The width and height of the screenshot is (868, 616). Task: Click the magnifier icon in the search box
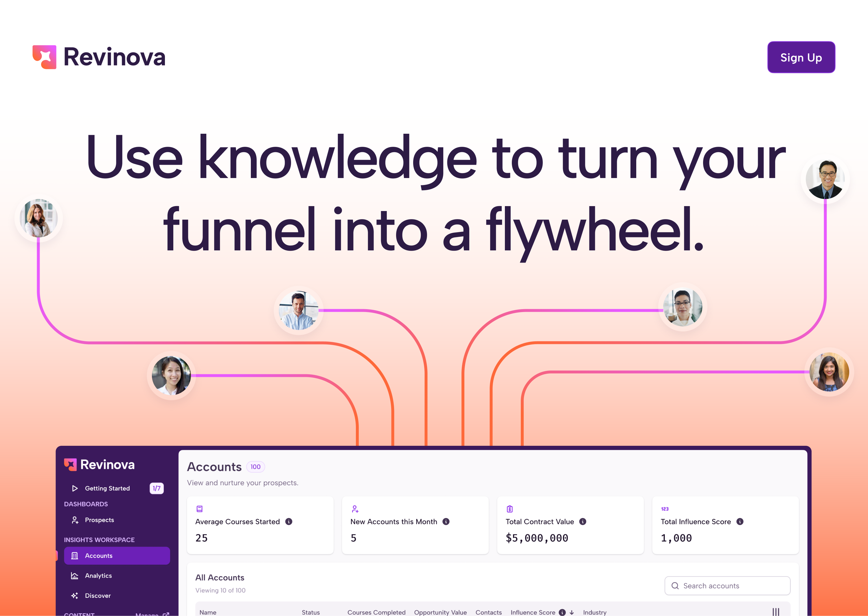coord(675,586)
